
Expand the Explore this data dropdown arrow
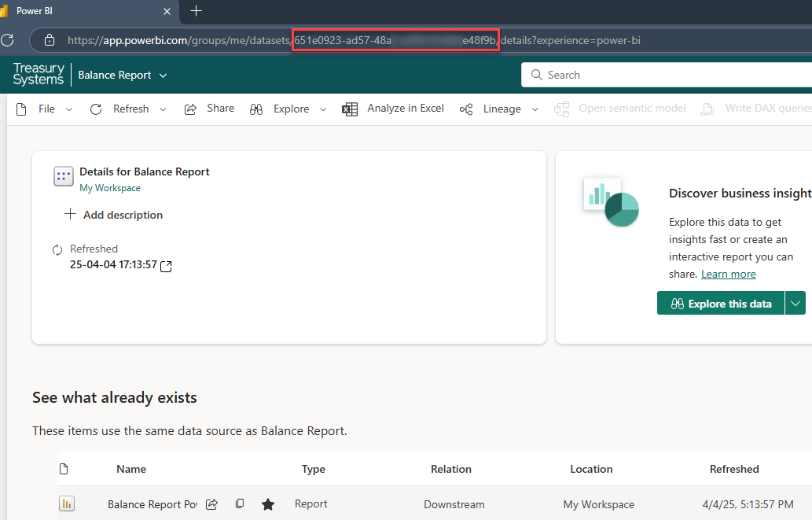795,304
